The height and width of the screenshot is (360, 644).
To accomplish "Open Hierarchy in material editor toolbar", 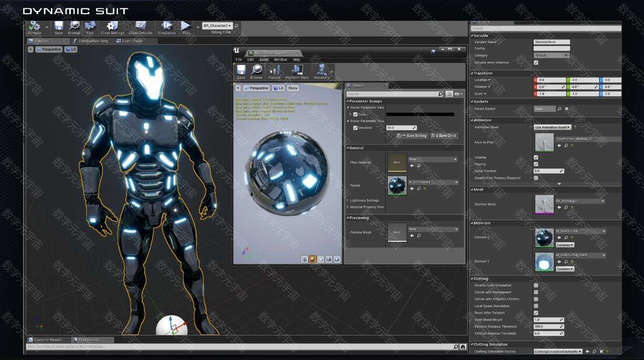I will click(321, 72).
